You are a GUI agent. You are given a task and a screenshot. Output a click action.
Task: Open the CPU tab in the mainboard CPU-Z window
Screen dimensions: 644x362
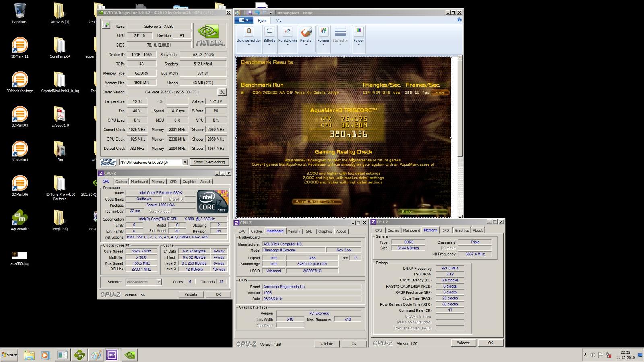tap(242, 231)
